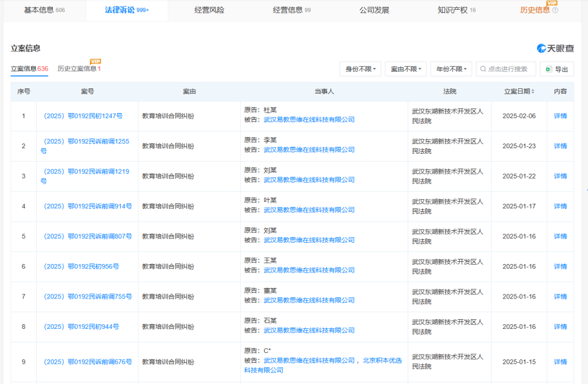This screenshot has width=588, height=384.
Task: Select the 历史立案信息 sub-tab
Action: 79,69
